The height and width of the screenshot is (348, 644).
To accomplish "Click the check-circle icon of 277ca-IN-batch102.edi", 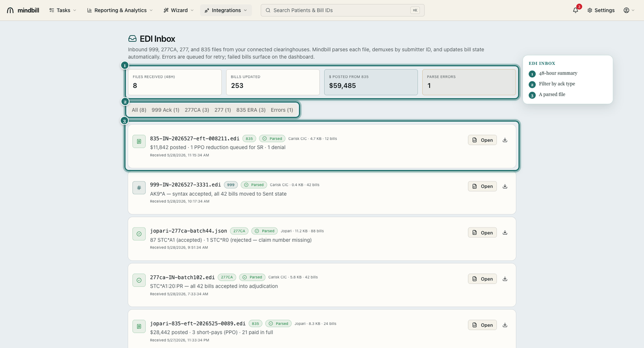I will click(139, 280).
